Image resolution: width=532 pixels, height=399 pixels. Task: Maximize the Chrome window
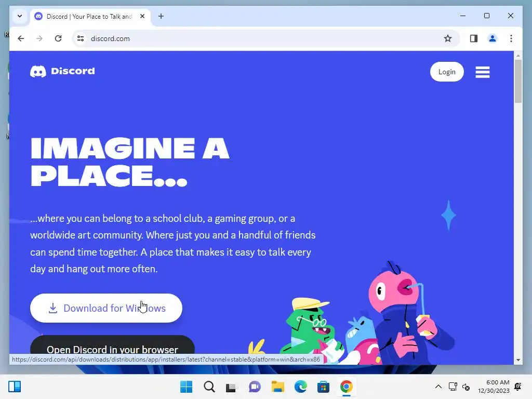486,16
